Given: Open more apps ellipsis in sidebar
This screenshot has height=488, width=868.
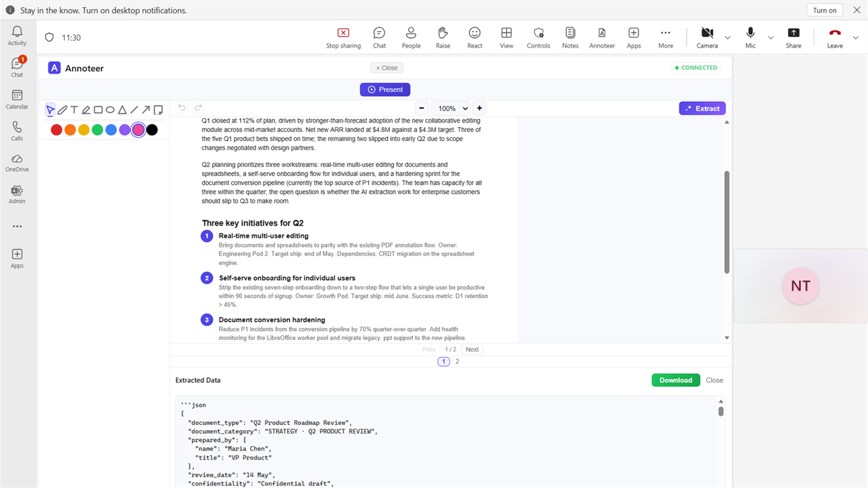Looking at the screenshot, I should [17, 226].
